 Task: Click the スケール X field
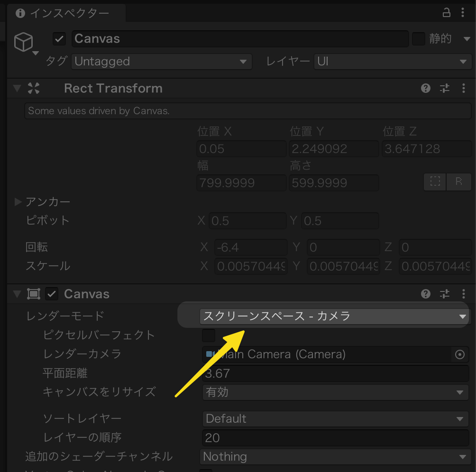251,266
